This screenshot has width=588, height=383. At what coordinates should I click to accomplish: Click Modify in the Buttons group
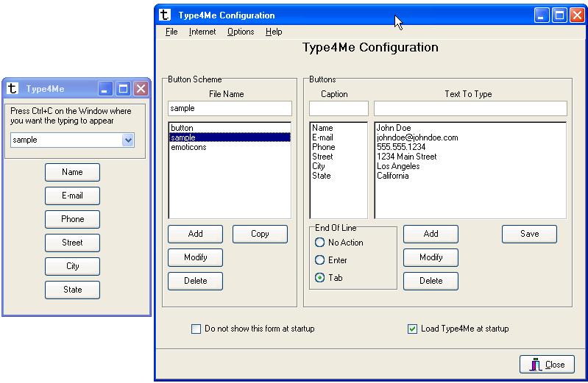(431, 257)
